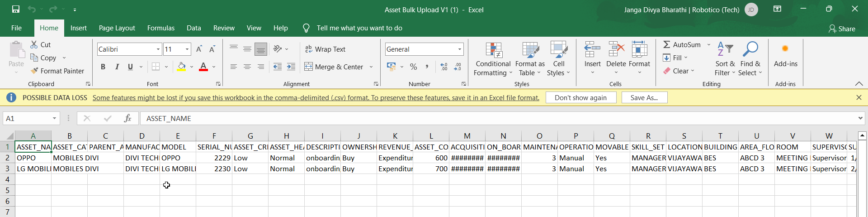868x217 pixels.
Task: Activate the Format Painter
Action: 57,71
